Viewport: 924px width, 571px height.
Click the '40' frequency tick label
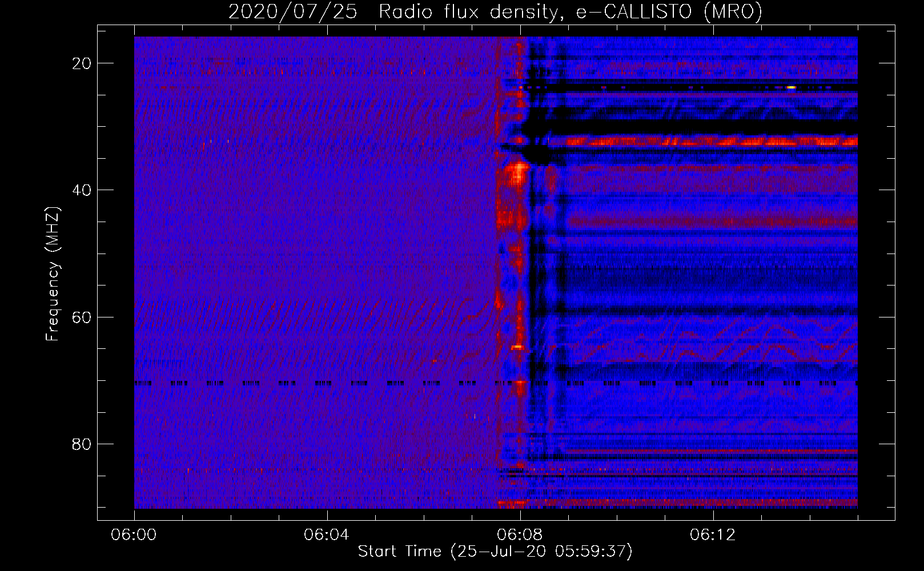[x=82, y=190]
